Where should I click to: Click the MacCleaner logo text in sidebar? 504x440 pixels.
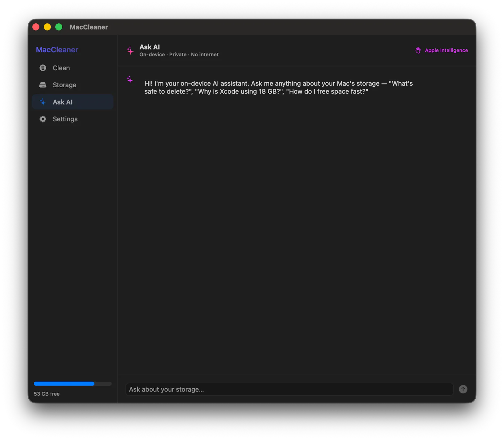[57, 49]
